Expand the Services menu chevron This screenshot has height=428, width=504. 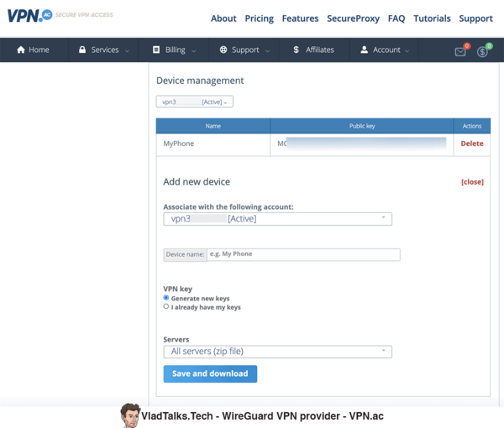(128, 50)
